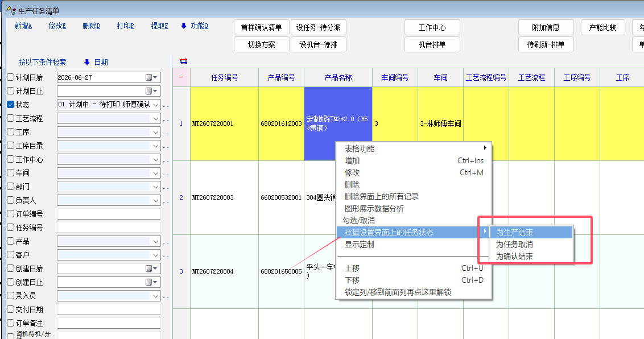
Task: Uncheck the 状态 filter checkbox
Action: click(11, 105)
